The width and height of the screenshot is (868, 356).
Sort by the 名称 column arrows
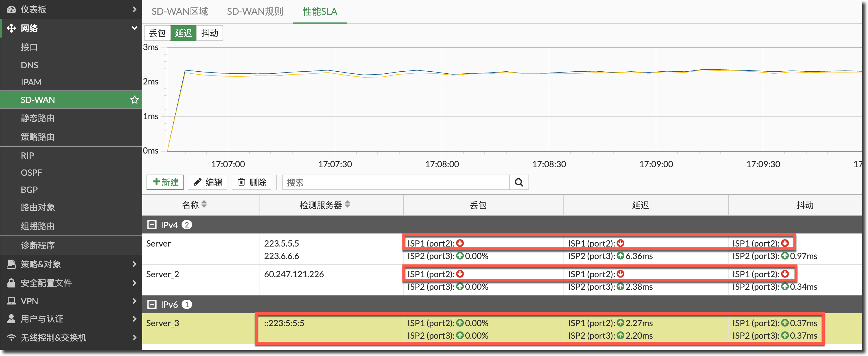point(204,204)
